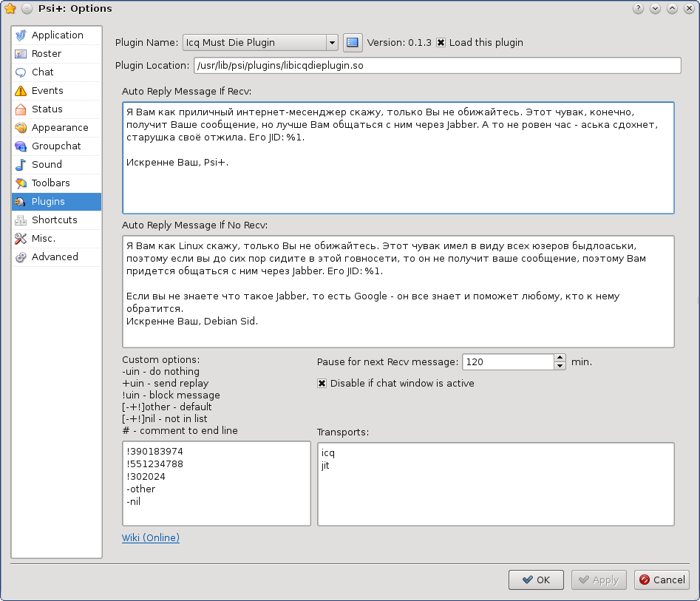The image size is (700, 601).
Task: Select the Appearance palette icon
Action: [x=22, y=127]
